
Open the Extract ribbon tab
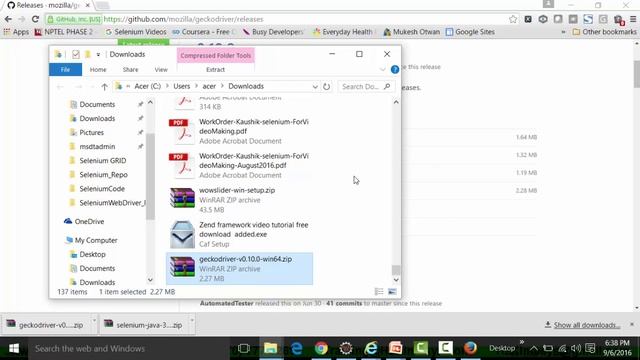tap(216, 70)
